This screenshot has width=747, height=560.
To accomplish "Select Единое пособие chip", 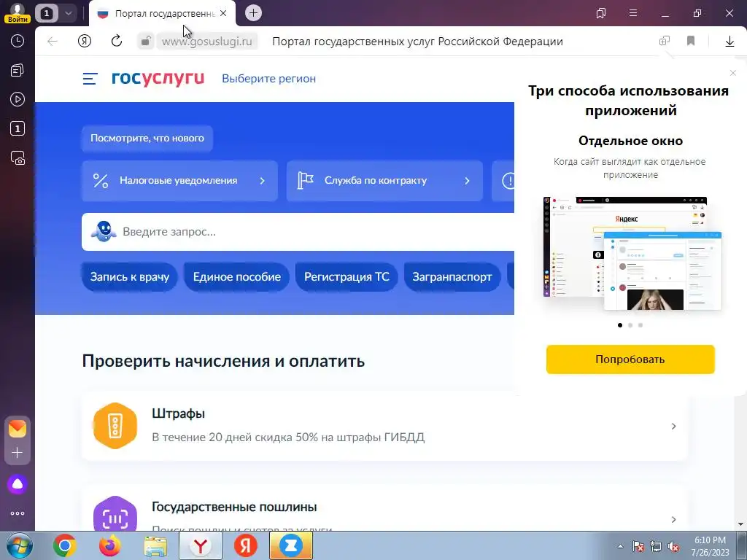I will coord(237,277).
